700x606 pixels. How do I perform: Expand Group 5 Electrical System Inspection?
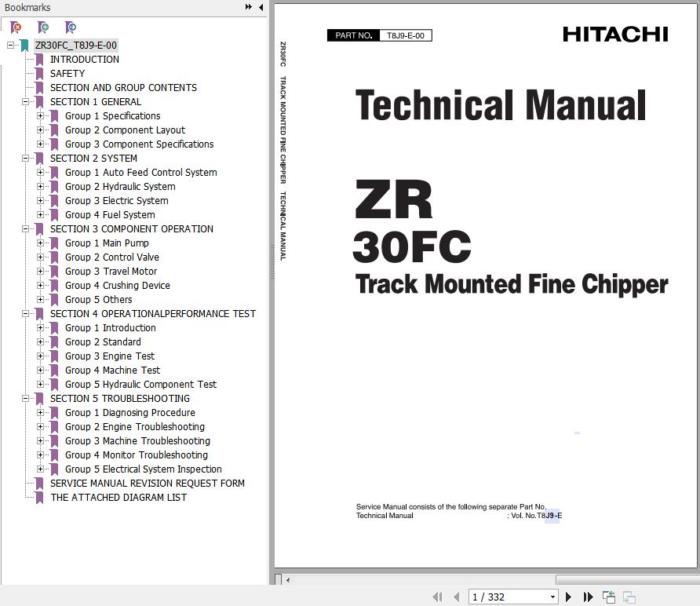click(40, 469)
